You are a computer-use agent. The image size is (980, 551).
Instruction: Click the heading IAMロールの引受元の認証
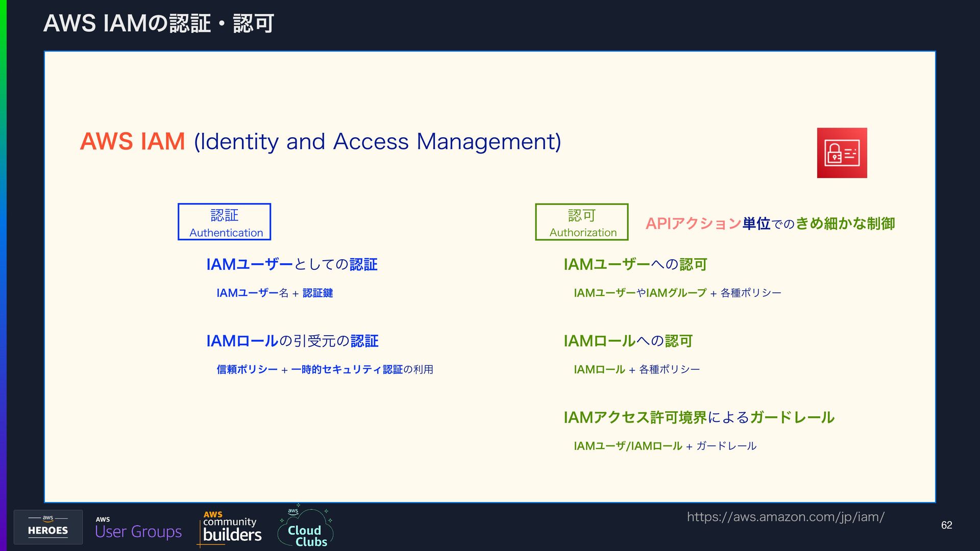pos(292,341)
